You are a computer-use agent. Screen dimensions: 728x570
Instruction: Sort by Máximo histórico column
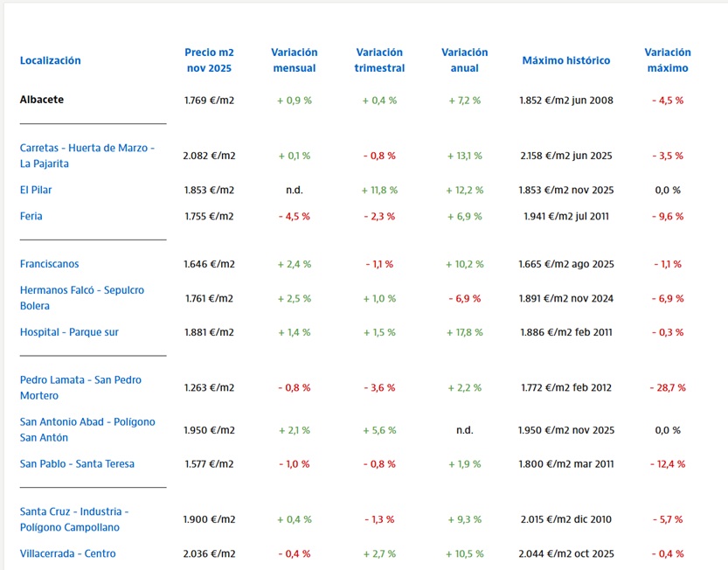coord(565,60)
